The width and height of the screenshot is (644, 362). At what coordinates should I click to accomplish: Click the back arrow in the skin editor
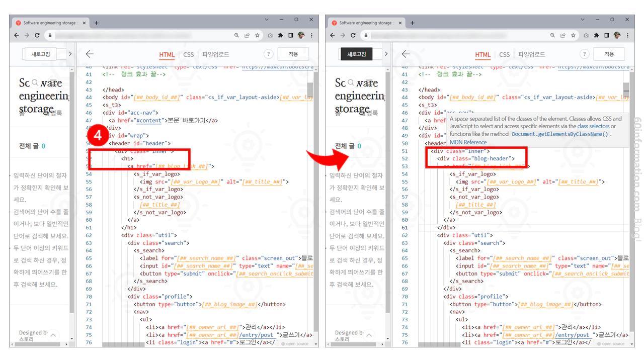[x=89, y=54]
